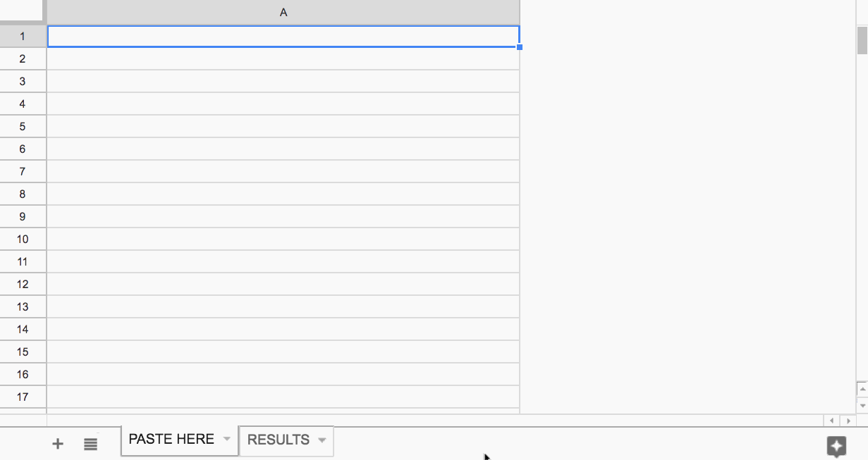Click the horizontal scroll left arrow
Image resolution: width=868 pixels, height=460 pixels.
pos(832,421)
